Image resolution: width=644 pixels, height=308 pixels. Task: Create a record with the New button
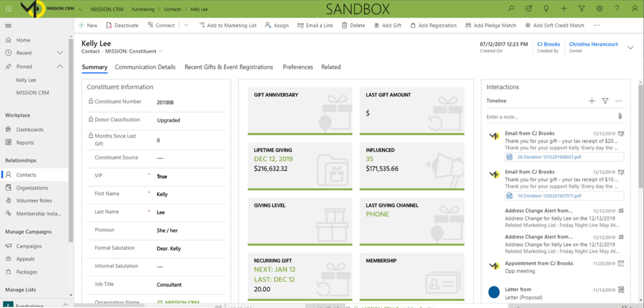click(88, 25)
